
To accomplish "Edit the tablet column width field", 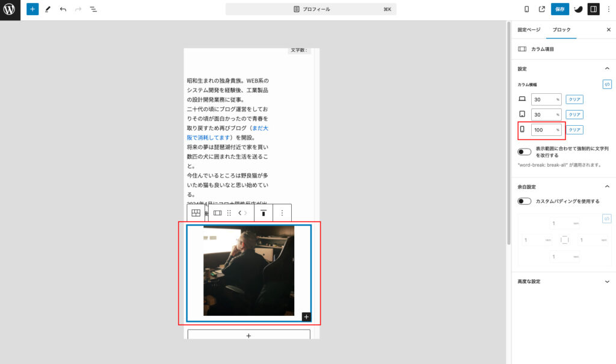I will [x=546, y=115].
